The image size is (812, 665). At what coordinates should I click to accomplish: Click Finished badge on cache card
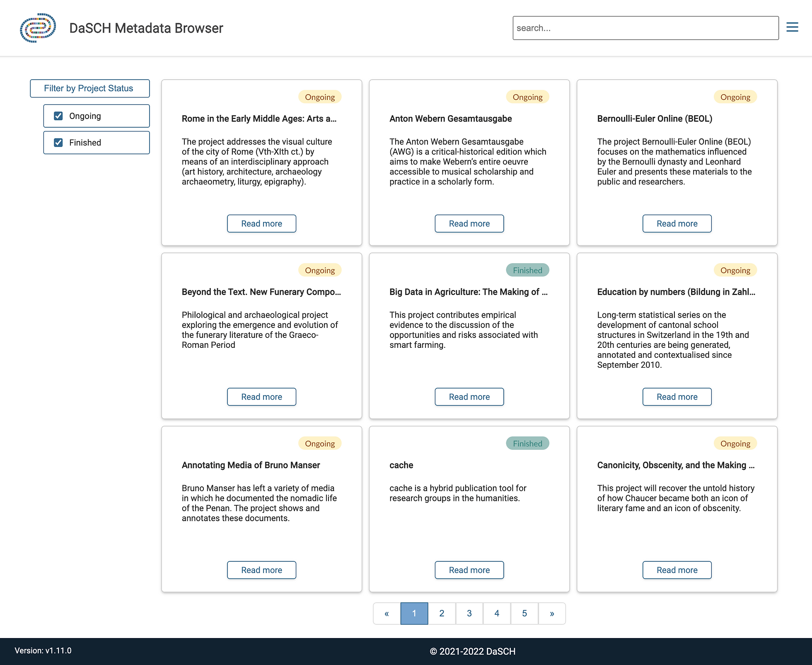point(527,444)
